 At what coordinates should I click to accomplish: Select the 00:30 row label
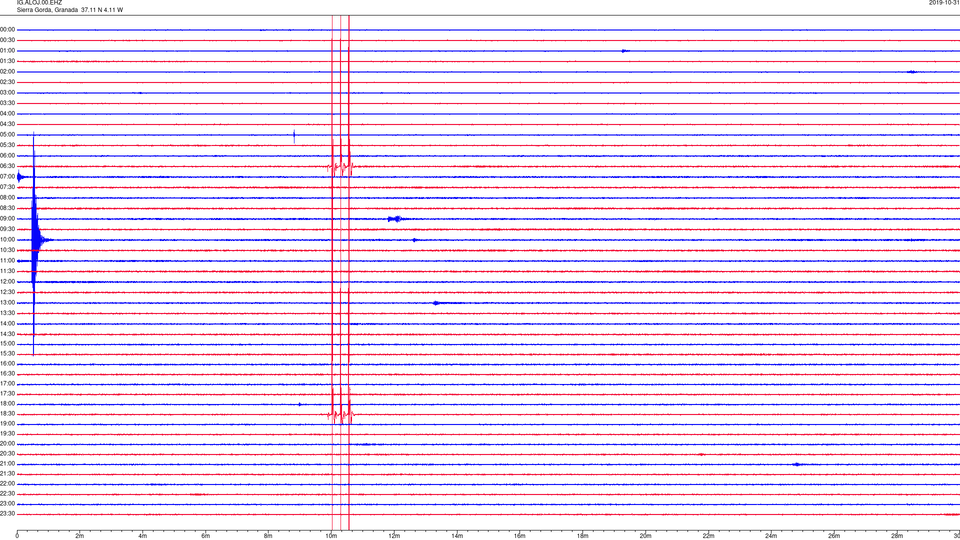click(x=7, y=40)
